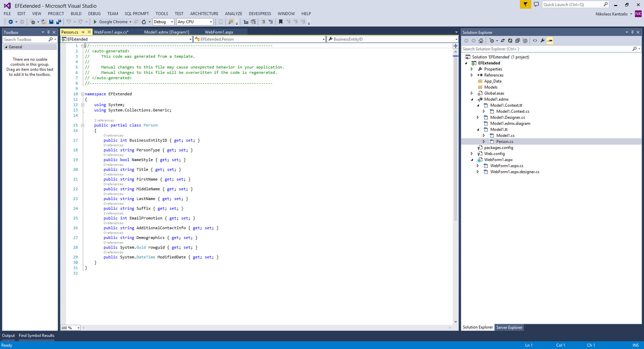
Task: Pin the Toolbox panel with auto-hide pin
Action: click(x=48, y=32)
